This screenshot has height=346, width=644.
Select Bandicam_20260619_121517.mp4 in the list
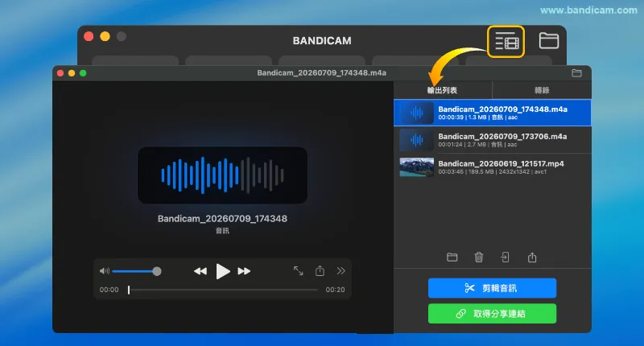coord(493,167)
